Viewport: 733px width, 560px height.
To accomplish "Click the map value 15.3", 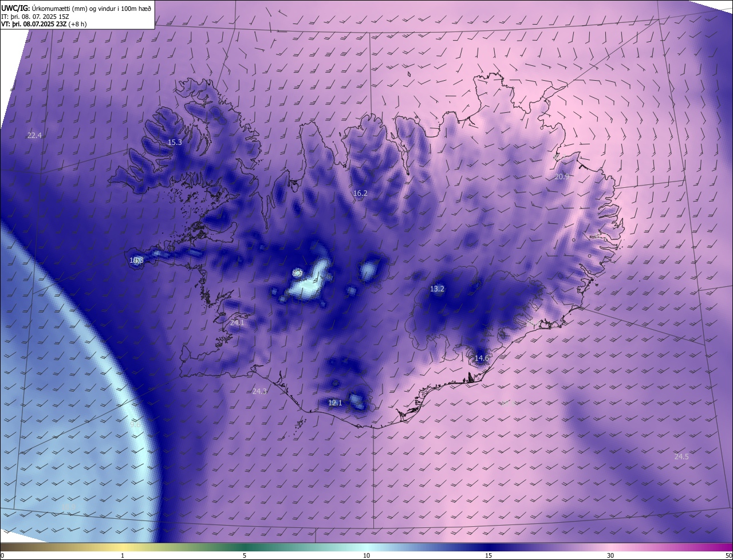I will (175, 143).
